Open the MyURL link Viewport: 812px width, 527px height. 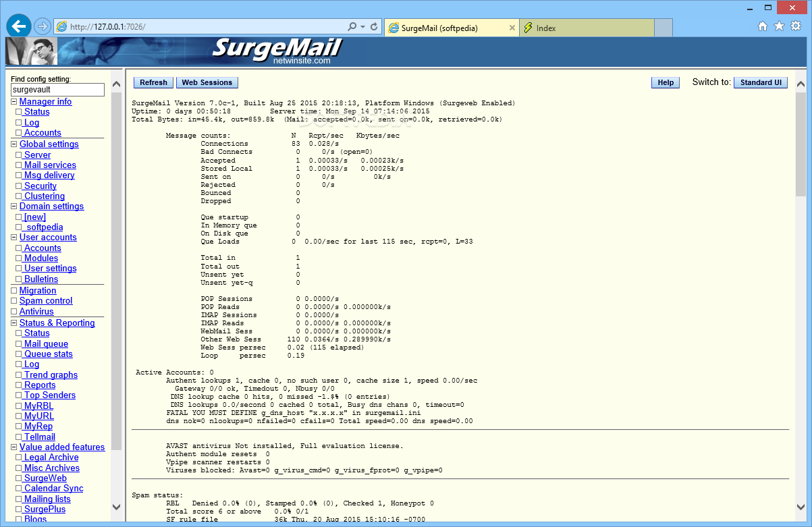(x=38, y=416)
